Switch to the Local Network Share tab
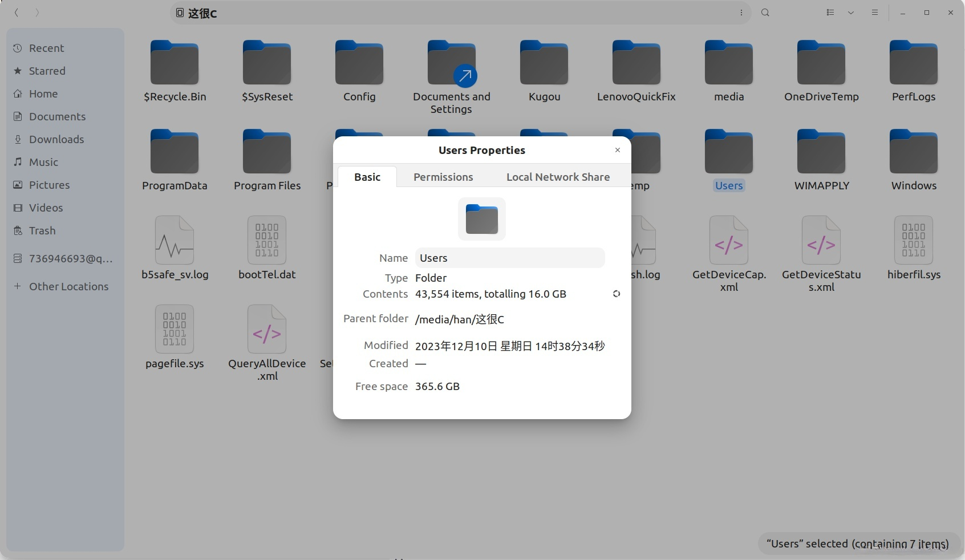The width and height of the screenshot is (965, 560). (558, 177)
